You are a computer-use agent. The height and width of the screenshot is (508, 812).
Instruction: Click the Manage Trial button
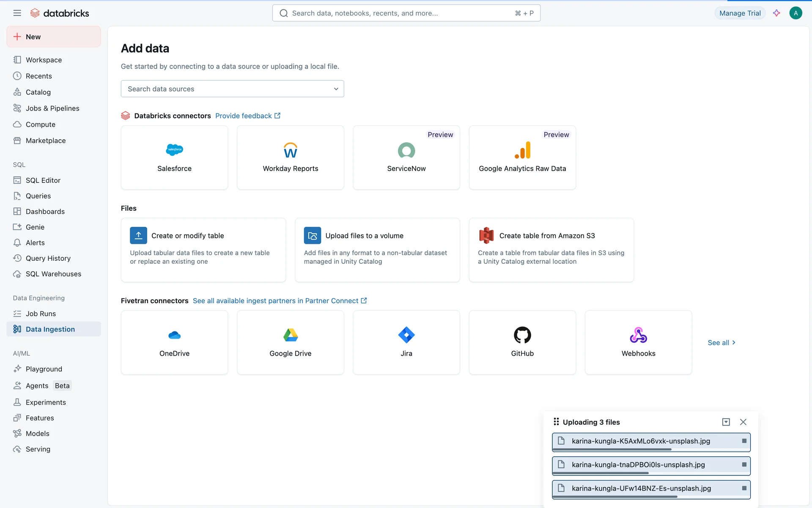[740, 13]
